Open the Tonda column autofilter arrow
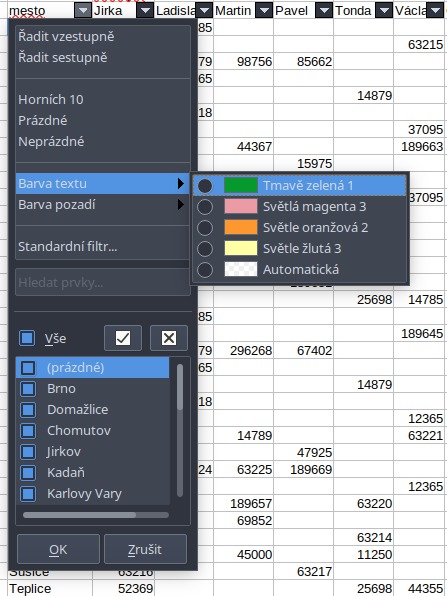Viewport: 447px width, 596px height. point(384,10)
